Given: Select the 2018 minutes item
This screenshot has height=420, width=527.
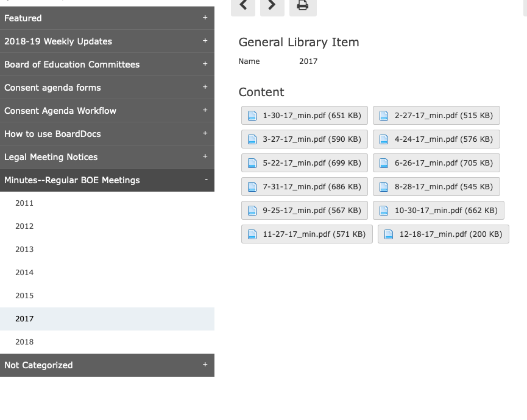Looking at the screenshot, I should (x=107, y=341).
